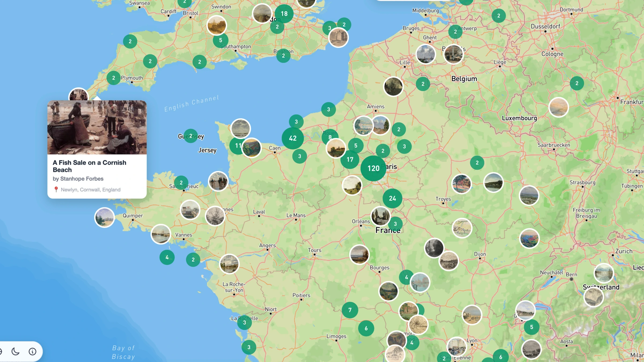Open the painting marker covering the Rennes label
644x362 pixels.
pyautogui.click(x=215, y=216)
